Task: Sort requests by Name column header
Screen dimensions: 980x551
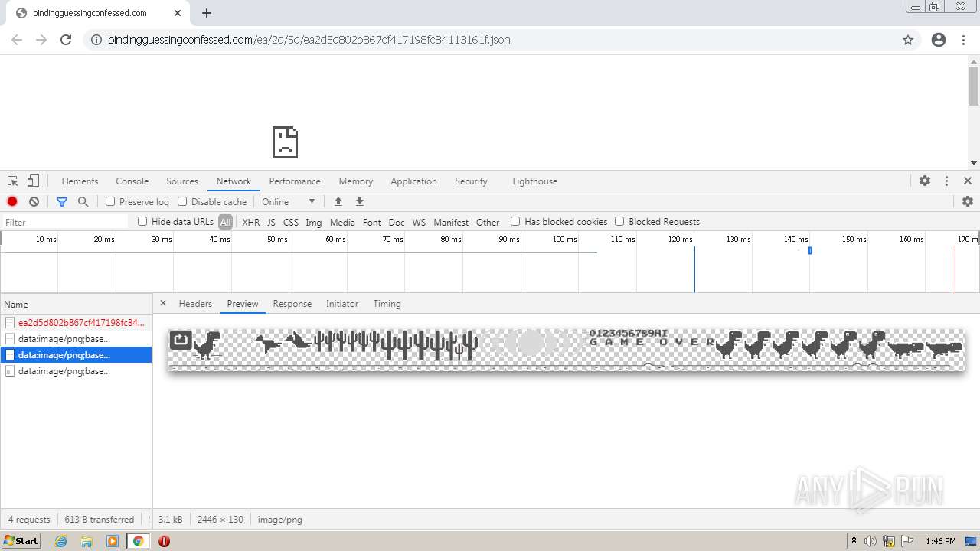Action: [x=76, y=304]
